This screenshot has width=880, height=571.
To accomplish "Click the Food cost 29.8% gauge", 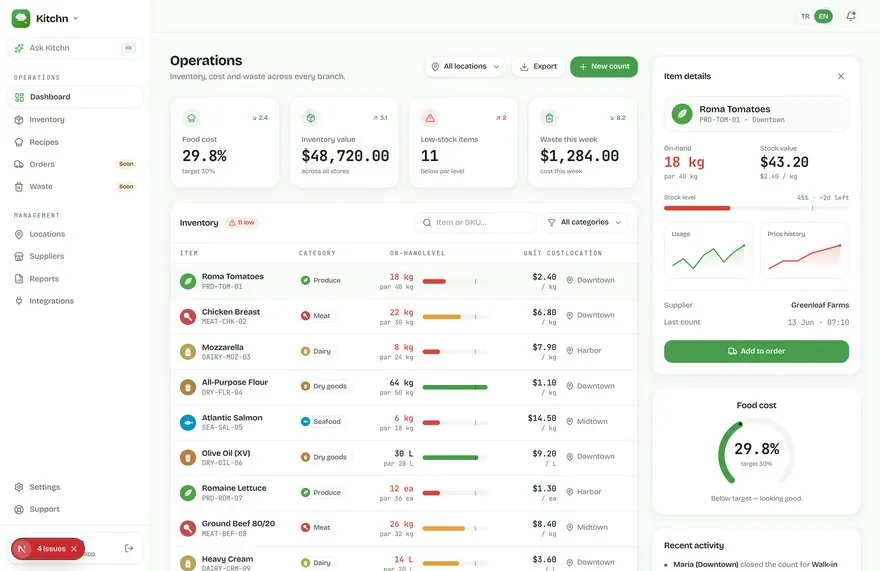I will point(756,452).
